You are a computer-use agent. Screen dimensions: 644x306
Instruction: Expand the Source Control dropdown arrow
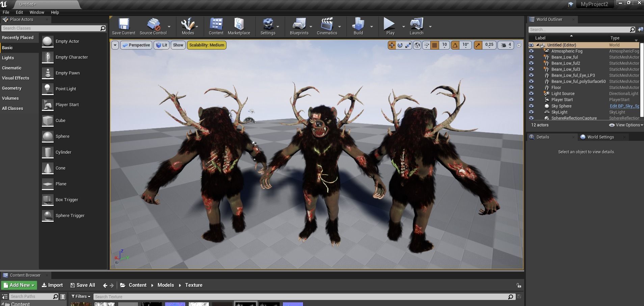[x=169, y=27]
